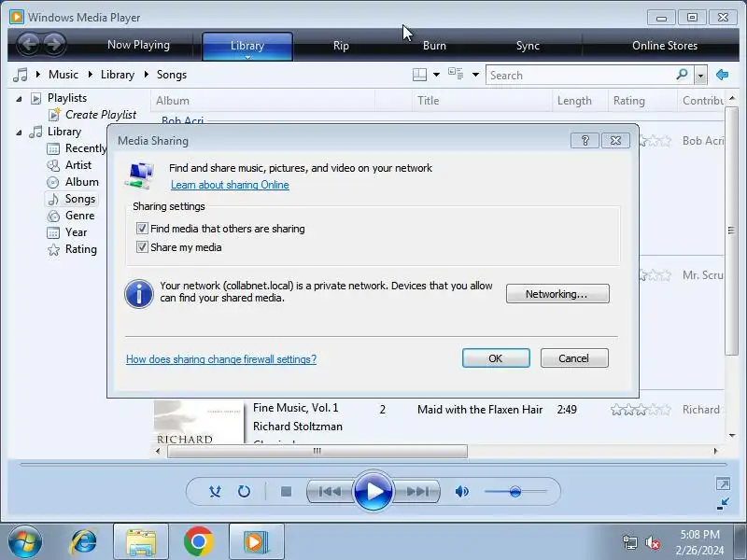Viewport: 747px width, 560px height.
Task: Click the Media Sharing help button
Action: (585, 141)
